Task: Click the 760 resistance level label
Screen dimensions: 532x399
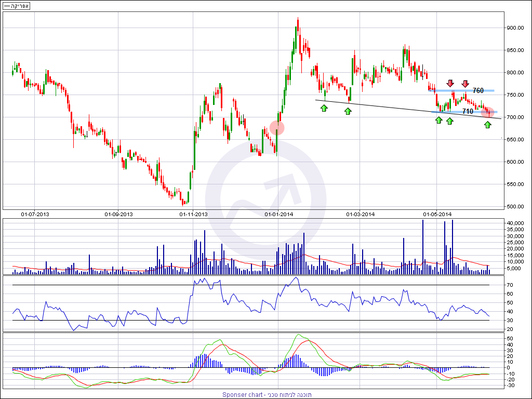Action: click(x=478, y=91)
